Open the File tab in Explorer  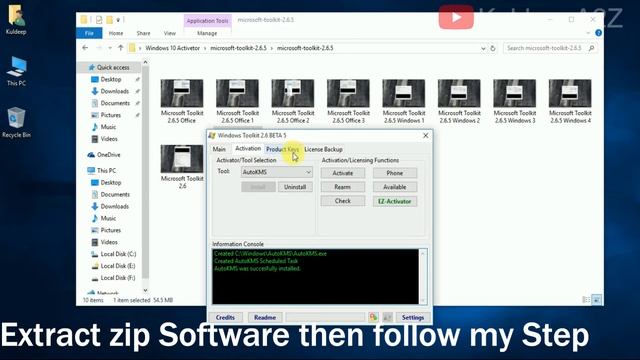(89, 33)
